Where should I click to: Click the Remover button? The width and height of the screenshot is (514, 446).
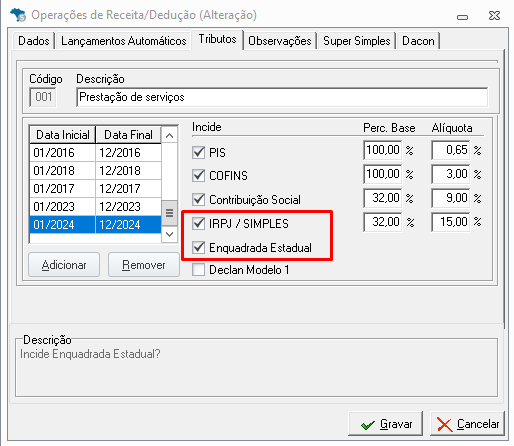click(x=144, y=265)
